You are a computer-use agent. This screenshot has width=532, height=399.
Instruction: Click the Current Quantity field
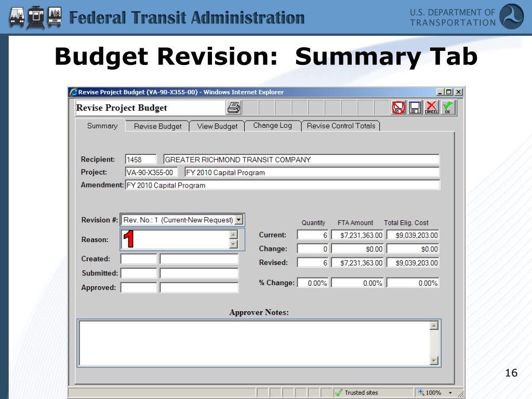pyautogui.click(x=313, y=235)
